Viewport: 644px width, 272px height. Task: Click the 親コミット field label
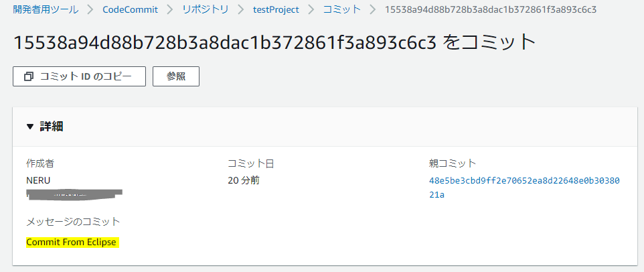point(453,163)
